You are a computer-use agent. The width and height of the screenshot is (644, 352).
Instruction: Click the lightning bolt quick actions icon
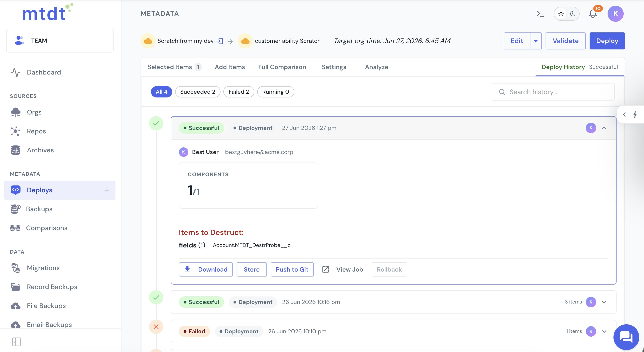click(x=635, y=114)
